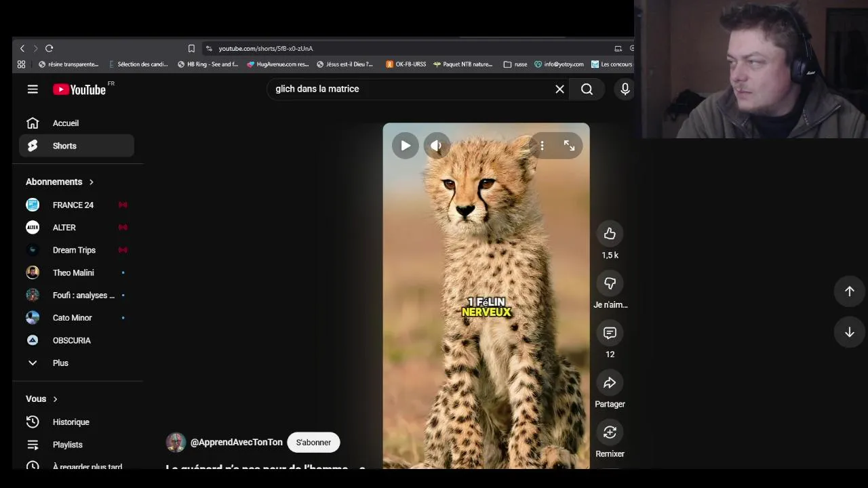Open 'Foufi : analyses' channel subscription
The height and width of the screenshot is (488, 868).
[77, 295]
